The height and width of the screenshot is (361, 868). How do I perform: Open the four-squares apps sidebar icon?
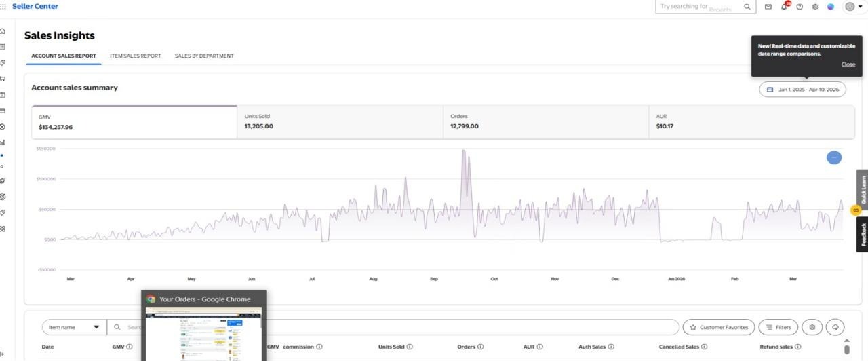pos(3,229)
